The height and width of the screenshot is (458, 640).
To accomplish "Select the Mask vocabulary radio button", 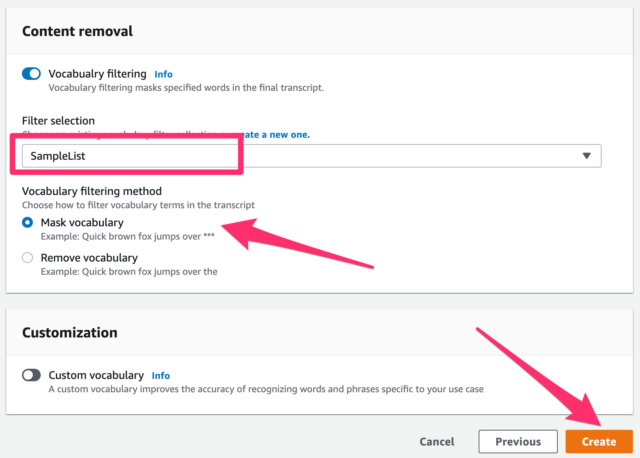I will click(27, 222).
